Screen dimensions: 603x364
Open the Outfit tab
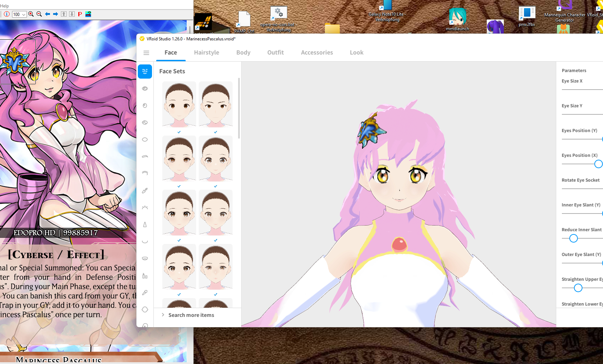[x=275, y=52]
